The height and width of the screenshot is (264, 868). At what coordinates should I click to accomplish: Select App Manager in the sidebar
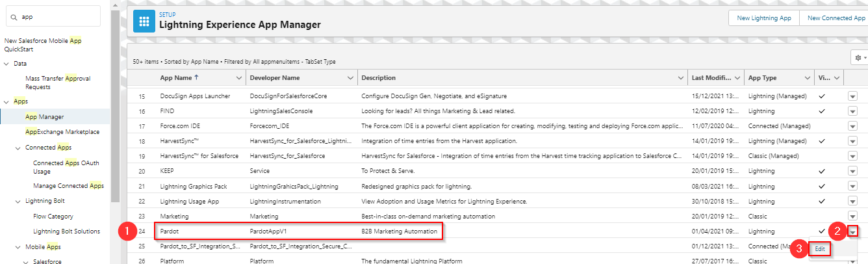(x=45, y=117)
